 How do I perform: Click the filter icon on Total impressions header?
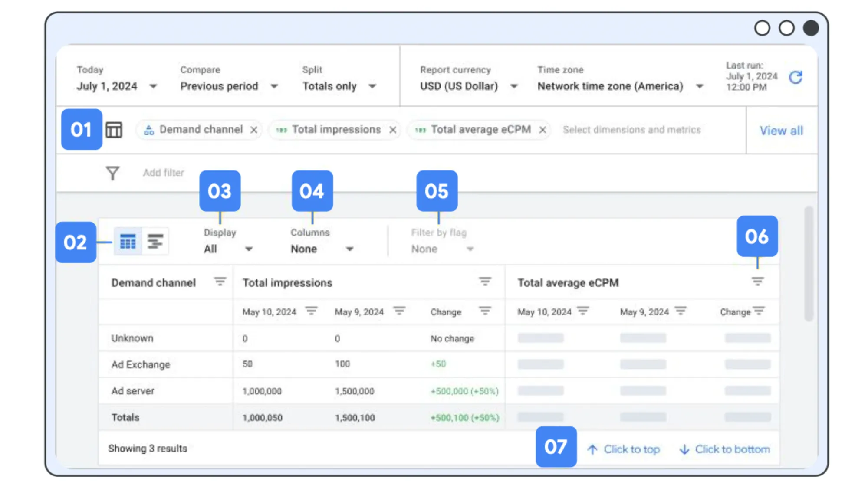(485, 281)
